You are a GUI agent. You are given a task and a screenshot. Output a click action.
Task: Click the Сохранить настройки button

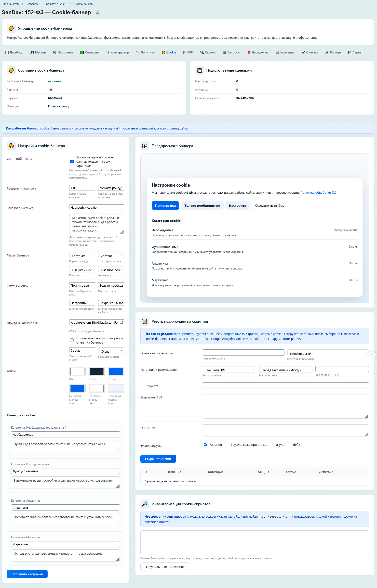click(27, 574)
